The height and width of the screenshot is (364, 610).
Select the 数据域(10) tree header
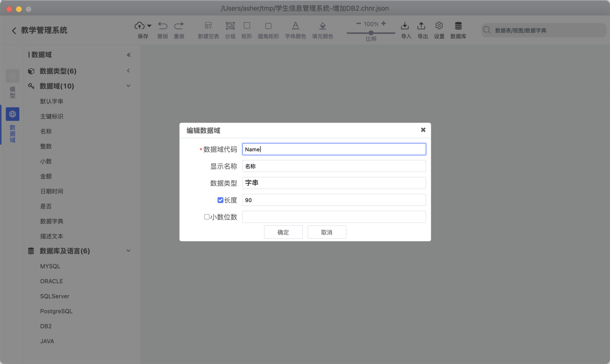coord(57,86)
